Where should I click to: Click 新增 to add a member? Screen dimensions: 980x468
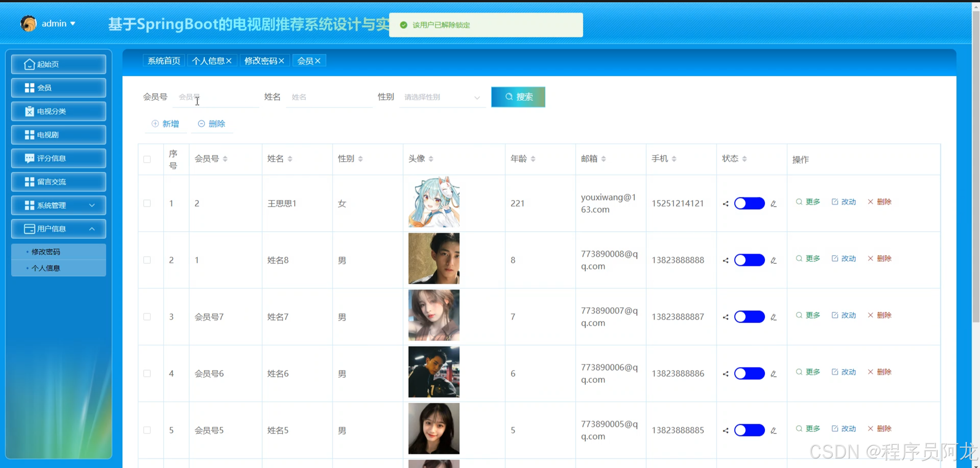pos(165,124)
